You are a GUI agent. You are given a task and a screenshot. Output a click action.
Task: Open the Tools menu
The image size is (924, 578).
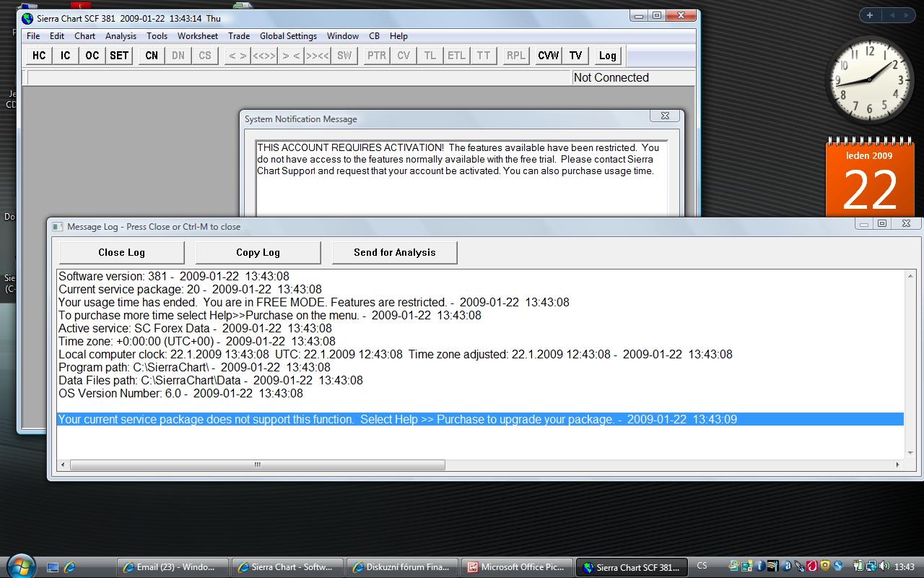(x=157, y=36)
